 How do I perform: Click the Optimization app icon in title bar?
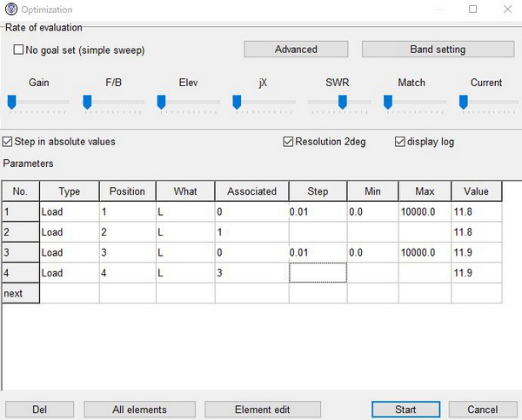(10, 10)
